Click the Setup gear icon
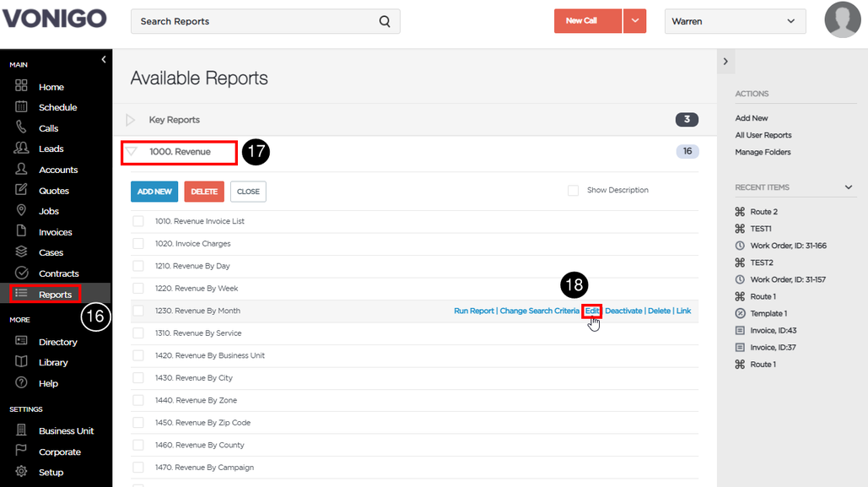The width and height of the screenshot is (868, 487). coord(21,472)
